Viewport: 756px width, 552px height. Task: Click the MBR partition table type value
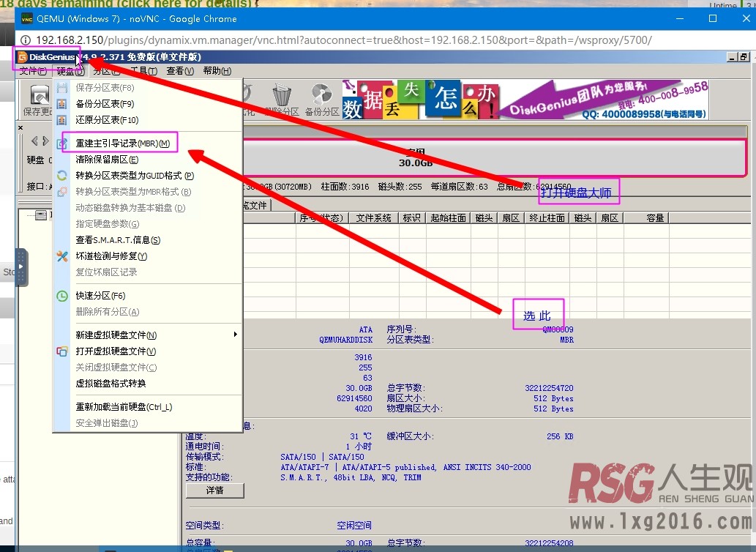pyautogui.click(x=566, y=340)
